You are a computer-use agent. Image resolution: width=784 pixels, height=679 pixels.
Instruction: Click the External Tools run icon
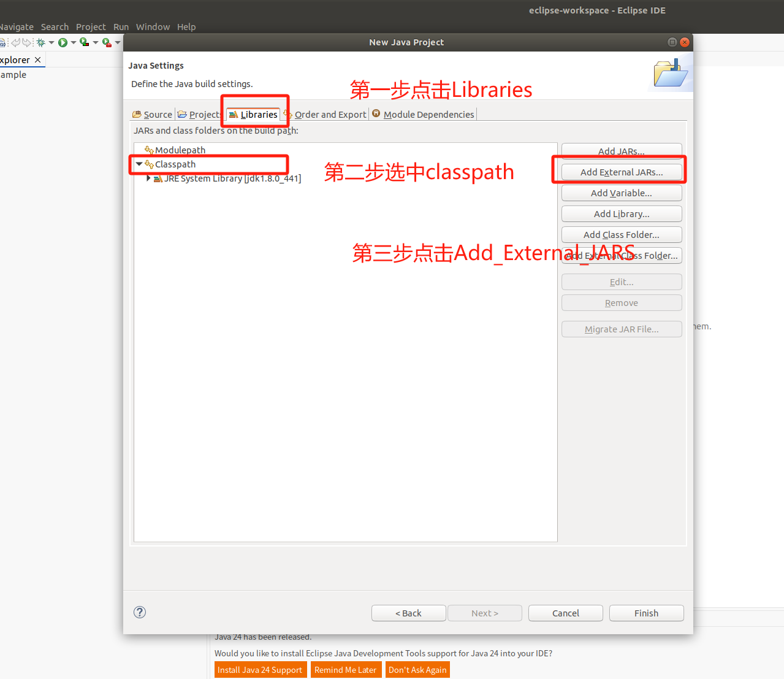pos(107,42)
